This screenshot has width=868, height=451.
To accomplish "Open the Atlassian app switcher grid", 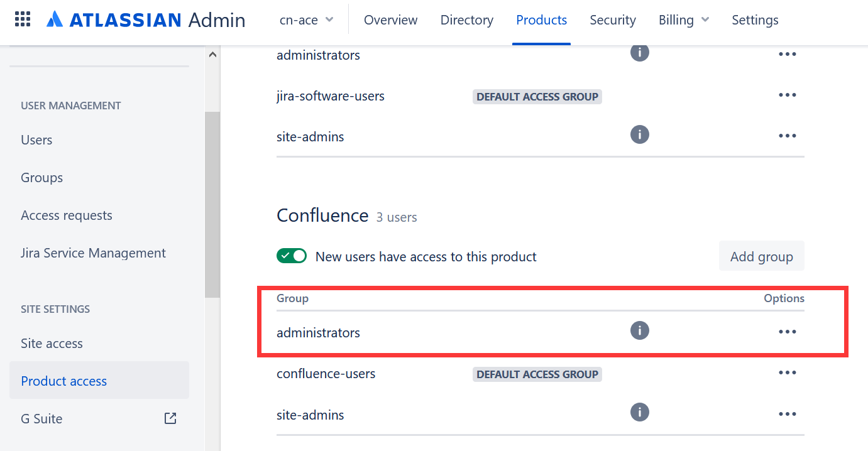I will click(x=22, y=19).
